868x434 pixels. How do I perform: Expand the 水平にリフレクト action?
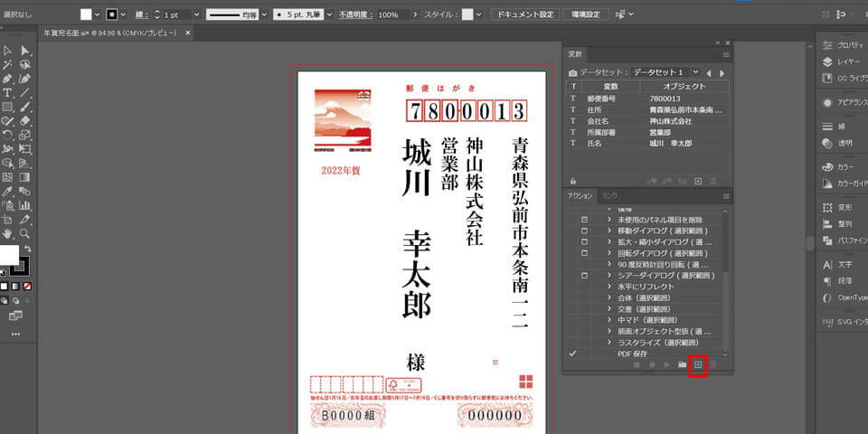pos(609,286)
